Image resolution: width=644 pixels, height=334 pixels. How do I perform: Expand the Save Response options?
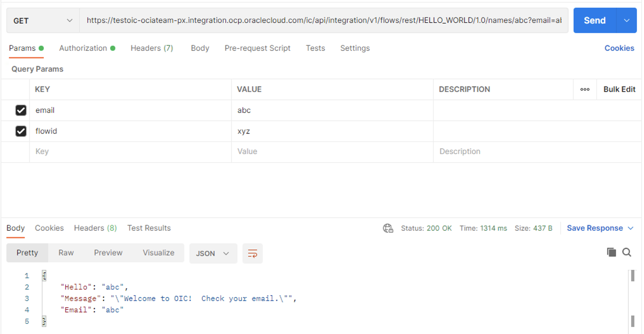630,228
